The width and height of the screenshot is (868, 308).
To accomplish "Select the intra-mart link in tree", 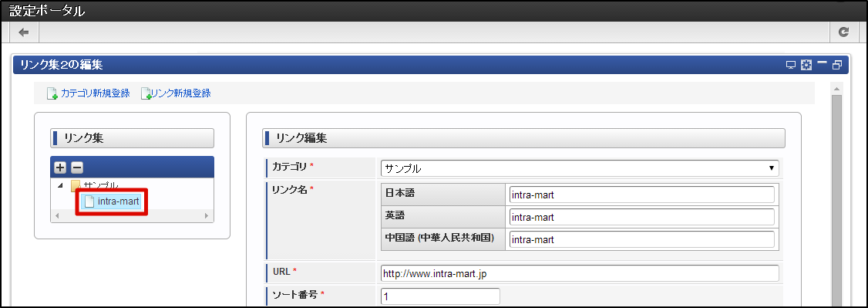I will (x=111, y=201).
